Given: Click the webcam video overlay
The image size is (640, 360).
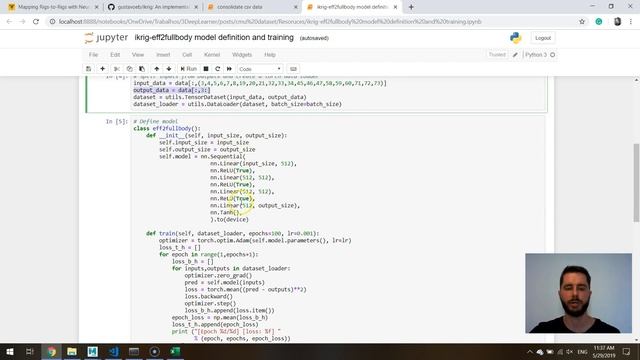Looking at the screenshot, I should [x=578, y=293].
